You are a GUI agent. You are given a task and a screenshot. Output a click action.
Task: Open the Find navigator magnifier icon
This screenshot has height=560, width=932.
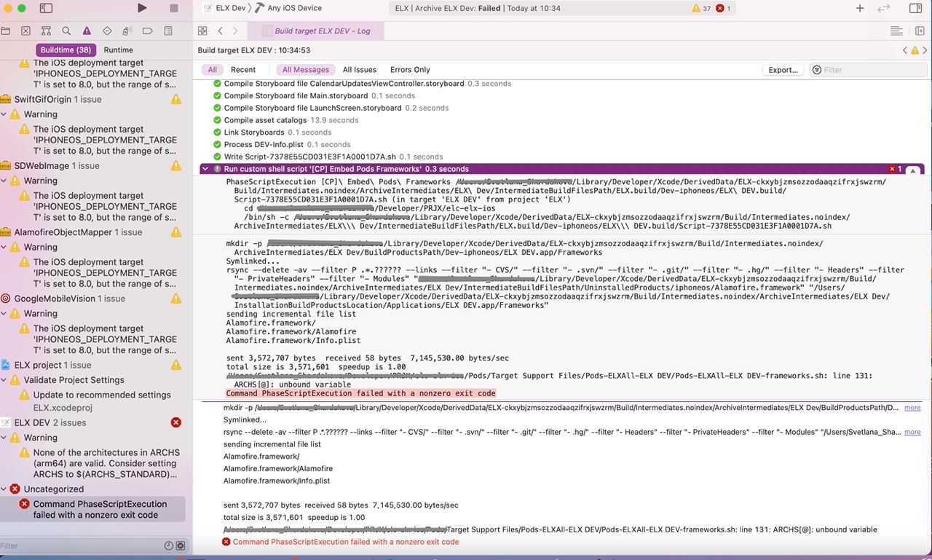coord(66,31)
